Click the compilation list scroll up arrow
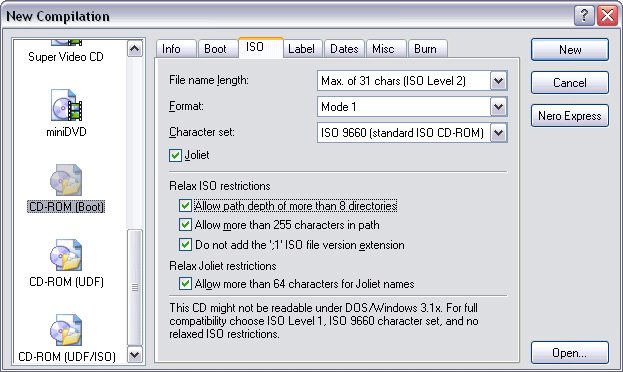Screen dimensions: 623x372 (x=135, y=49)
